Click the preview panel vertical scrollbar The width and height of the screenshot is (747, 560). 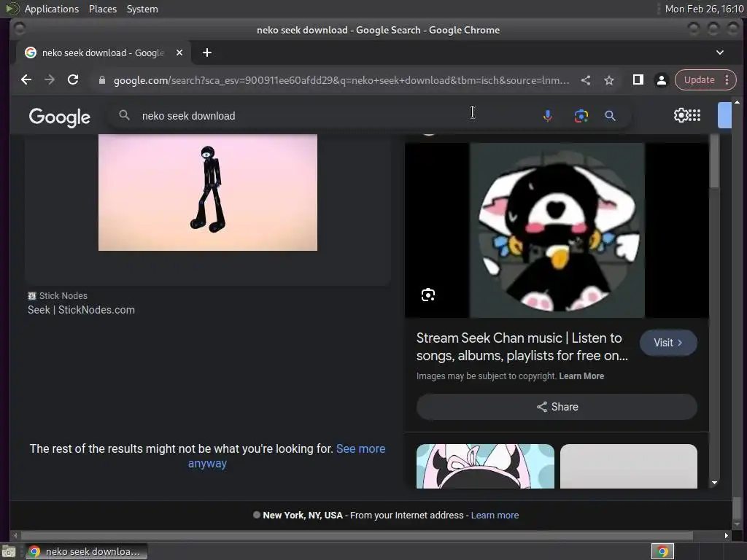(714, 162)
